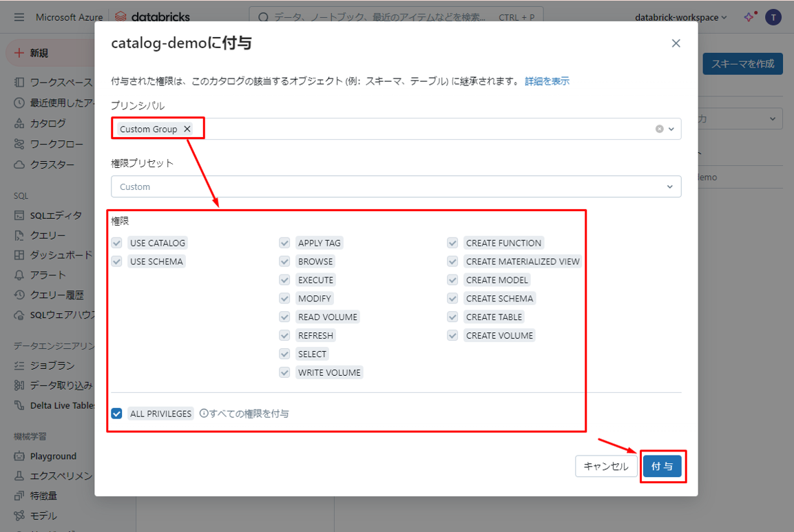Click the blue 付与 grant button
794x532 pixels.
coord(662,467)
